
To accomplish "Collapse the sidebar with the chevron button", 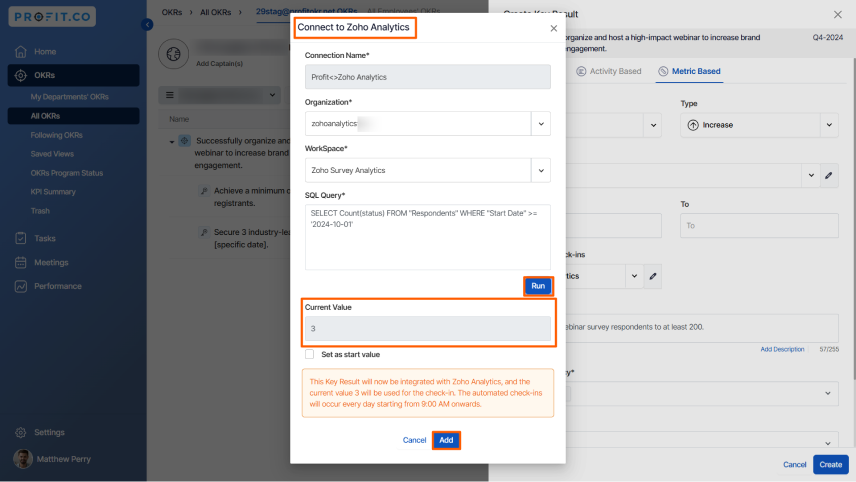I will pos(147,25).
